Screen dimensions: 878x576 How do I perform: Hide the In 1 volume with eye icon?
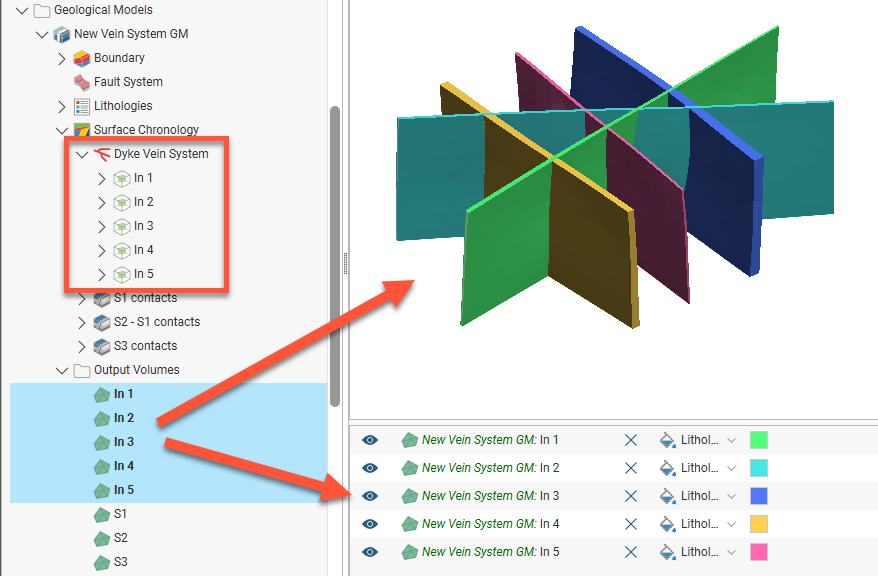coord(370,440)
